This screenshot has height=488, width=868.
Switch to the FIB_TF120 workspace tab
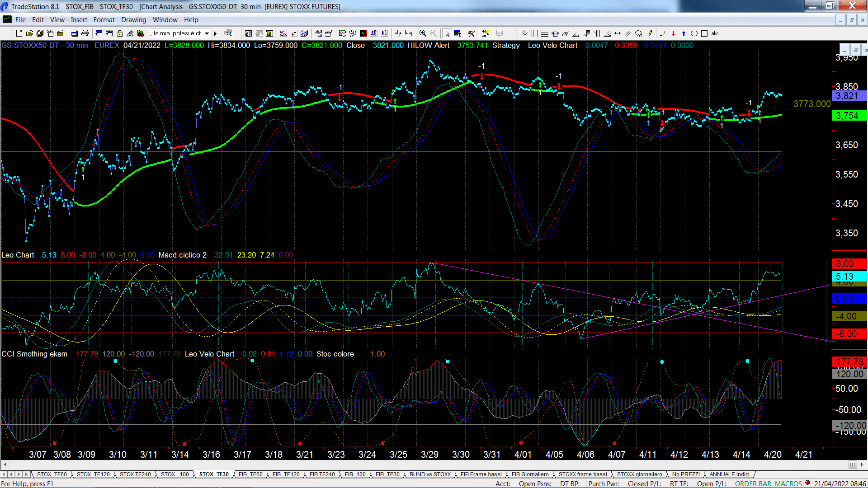pyautogui.click(x=286, y=474)
